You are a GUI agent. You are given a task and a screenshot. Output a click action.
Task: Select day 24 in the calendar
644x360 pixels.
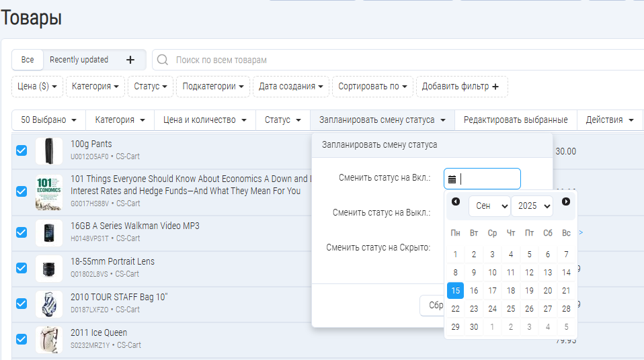(x=493, y=309)
